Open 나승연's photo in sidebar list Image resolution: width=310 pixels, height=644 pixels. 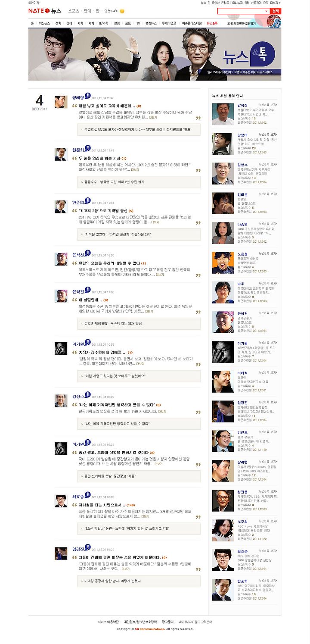point(223,233)
